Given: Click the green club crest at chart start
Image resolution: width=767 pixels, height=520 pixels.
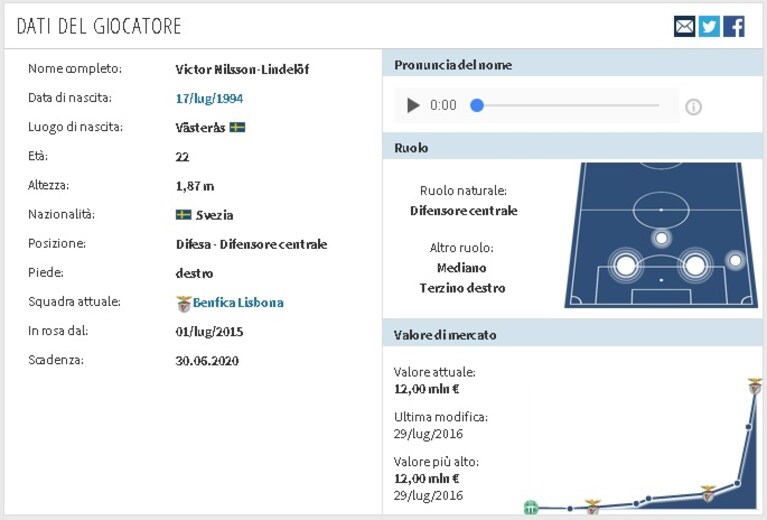Looking at the screenshot, I should coord(531,508).
